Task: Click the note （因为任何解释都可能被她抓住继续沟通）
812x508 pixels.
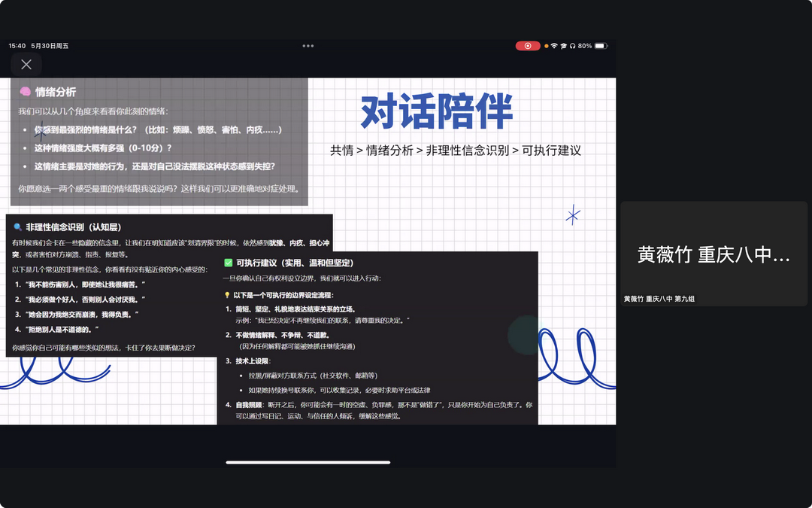Action: click(297, 346)
